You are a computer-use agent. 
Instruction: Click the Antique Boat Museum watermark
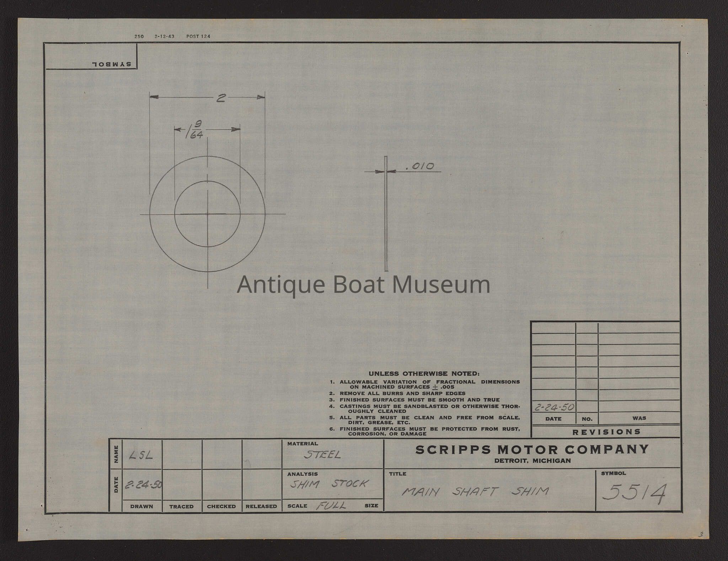(x=363, y=285)
